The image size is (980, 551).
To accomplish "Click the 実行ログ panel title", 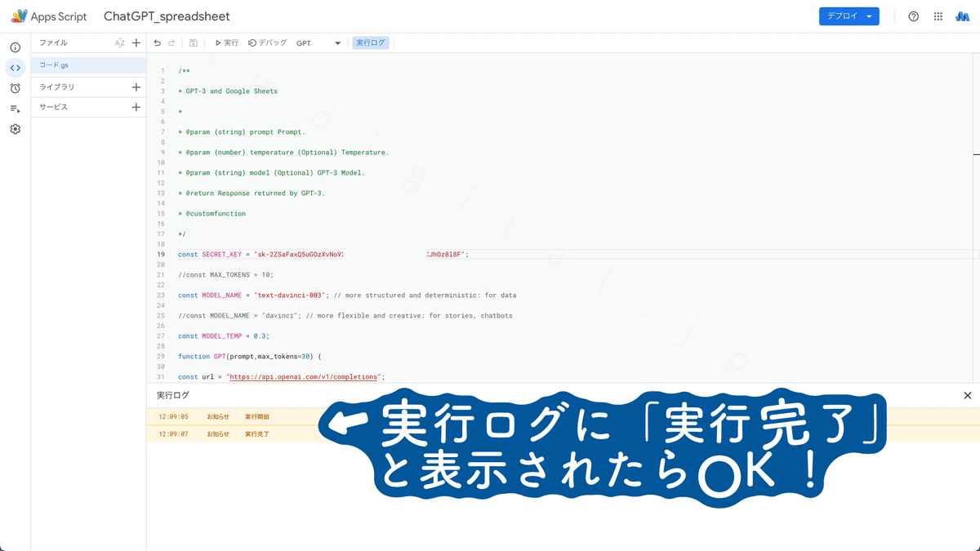I will [x=173, y=395].
